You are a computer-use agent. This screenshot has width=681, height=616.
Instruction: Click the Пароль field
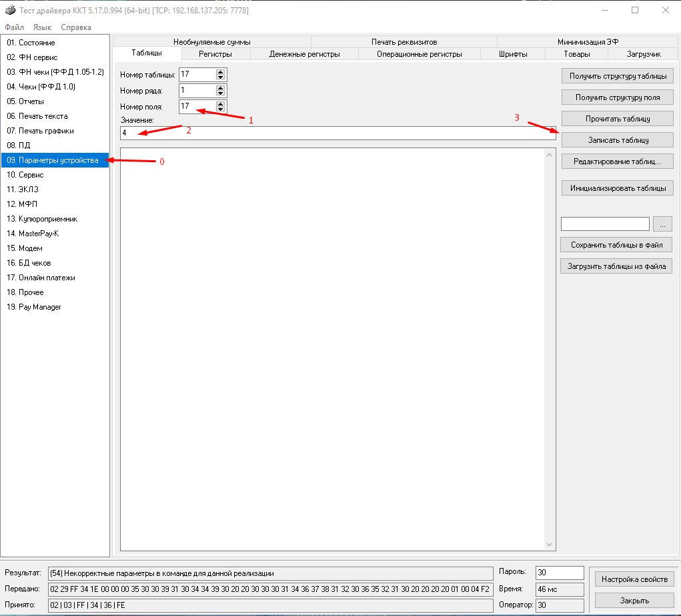(560, 573)
